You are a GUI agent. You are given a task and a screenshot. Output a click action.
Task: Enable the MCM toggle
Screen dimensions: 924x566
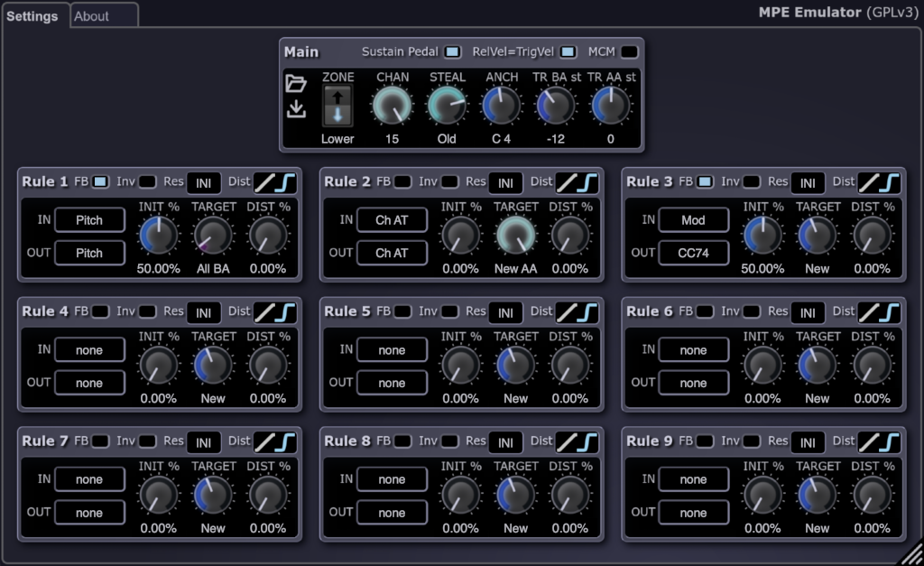coord(628,52)
